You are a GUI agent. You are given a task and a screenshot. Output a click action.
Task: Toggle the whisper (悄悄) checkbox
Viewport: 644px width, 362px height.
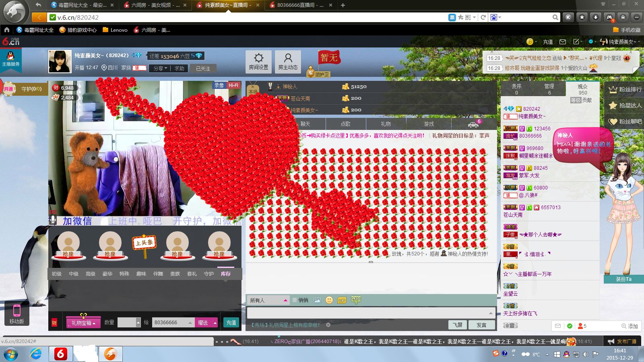coord(295,300)
